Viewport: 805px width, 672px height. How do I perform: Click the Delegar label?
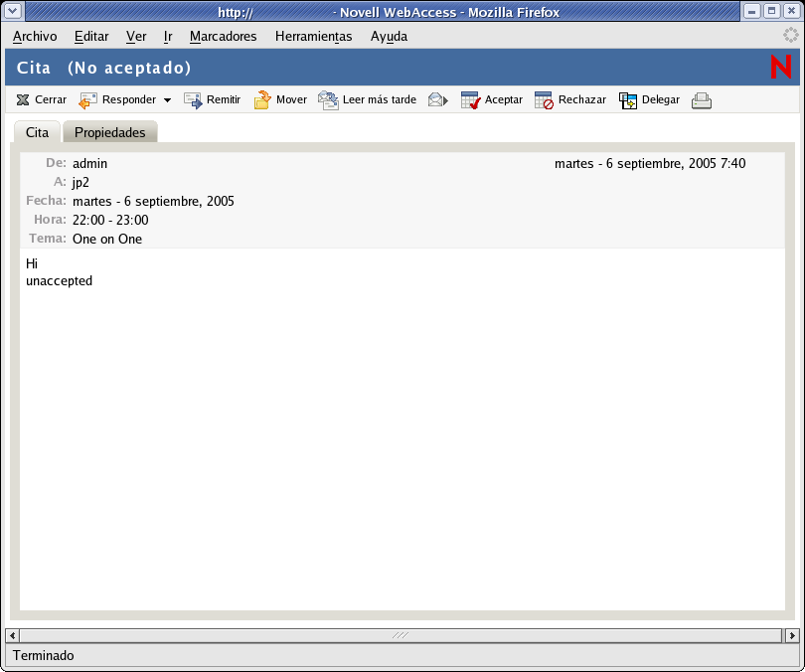click(x=661, y=99)
